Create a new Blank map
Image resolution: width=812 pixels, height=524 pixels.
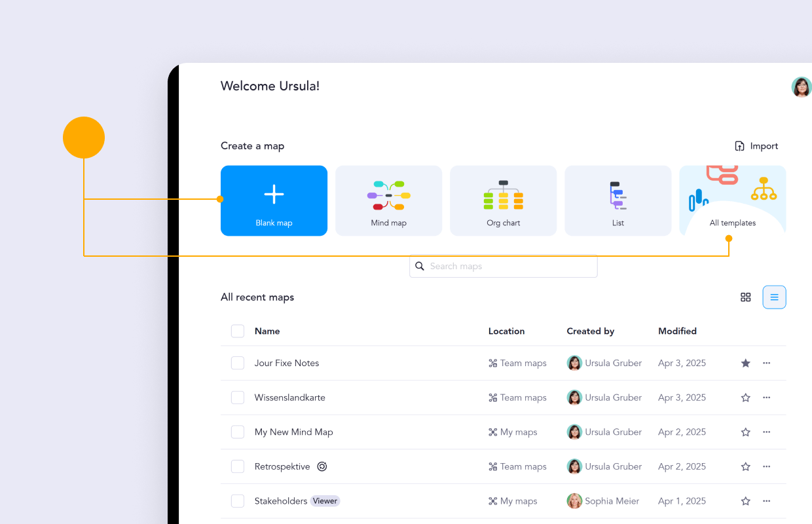pos(274,200)
